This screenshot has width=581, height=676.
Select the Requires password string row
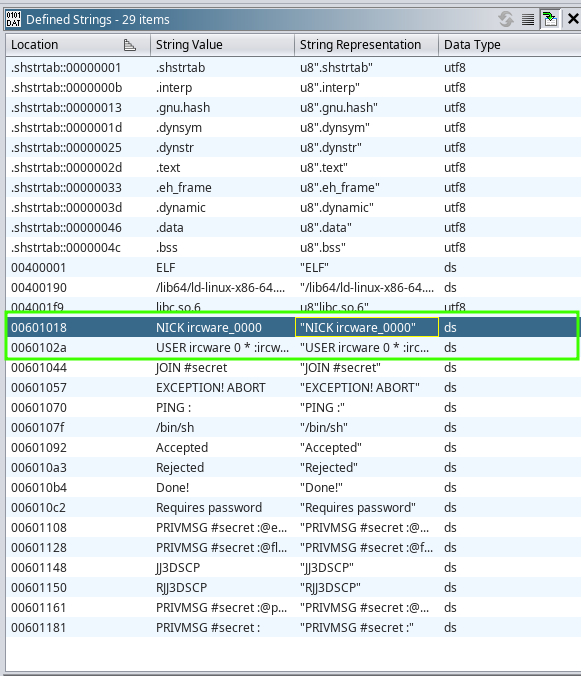293,507
